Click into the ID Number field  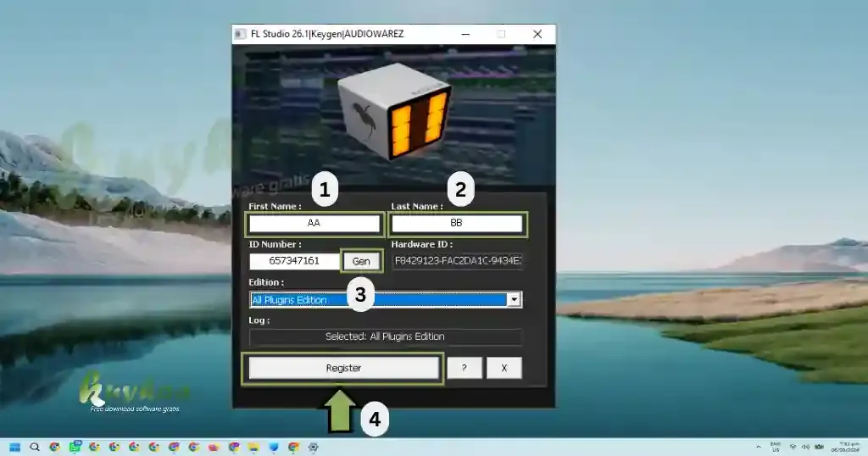click(294, 261)
